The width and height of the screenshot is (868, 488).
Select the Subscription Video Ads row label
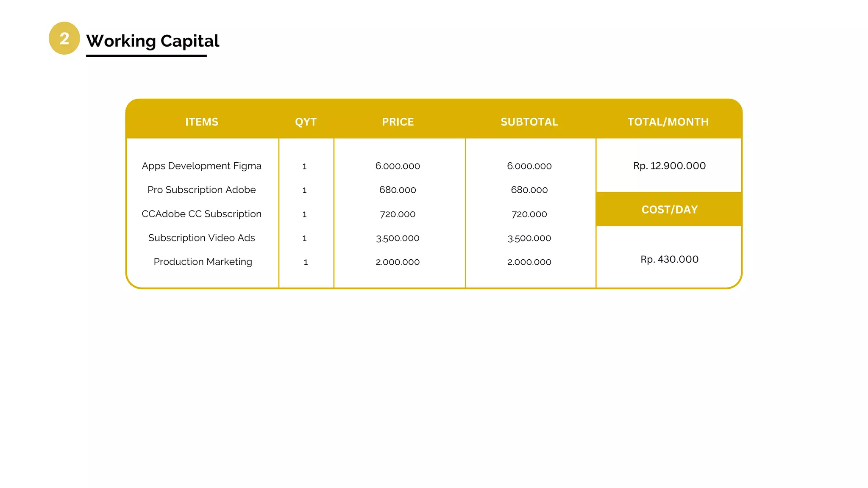tap(202, 238)
